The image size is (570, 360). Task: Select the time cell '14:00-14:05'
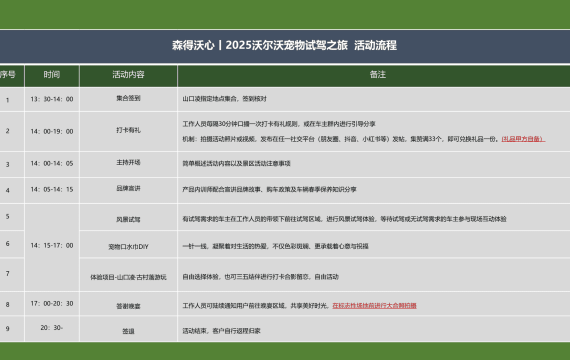click(52, 164)
